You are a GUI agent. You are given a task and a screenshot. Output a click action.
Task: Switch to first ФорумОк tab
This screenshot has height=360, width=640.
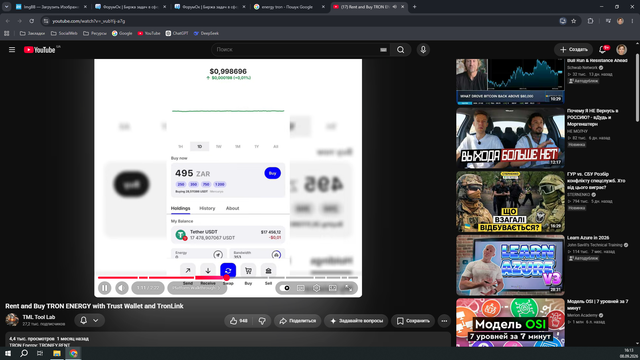131,7
